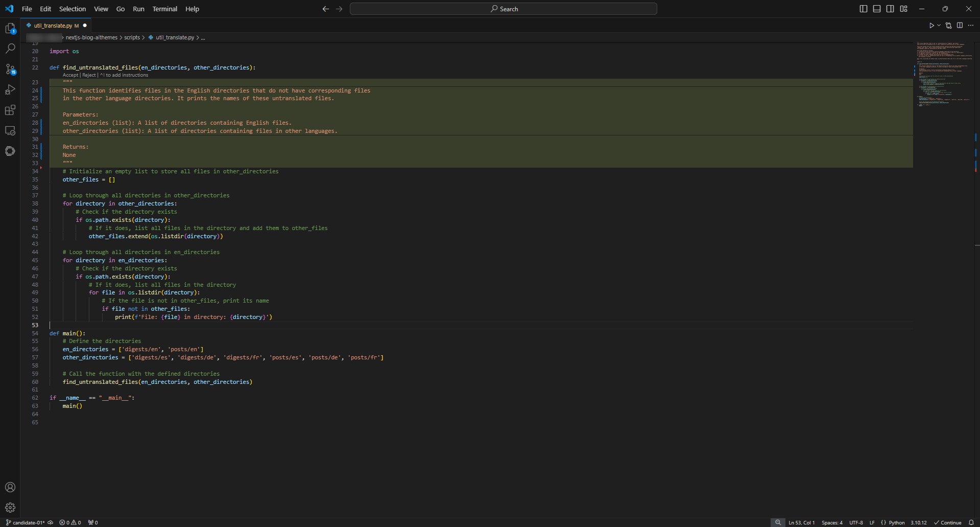Click 'other_files = []' code line
This screenshot has width=980, height=527.
tap(89, 179)
